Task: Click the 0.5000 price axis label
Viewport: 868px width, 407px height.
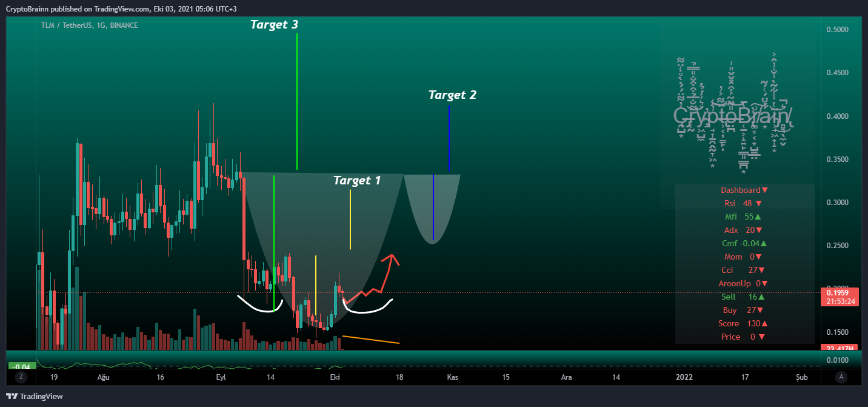Action: click(836, 29)
